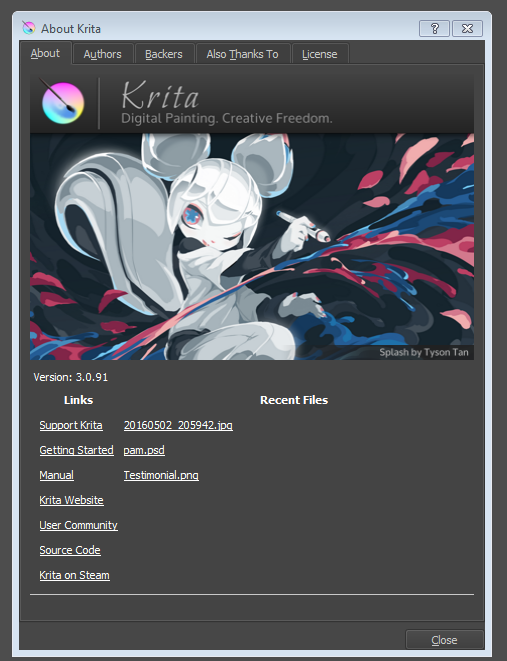Viewport: 507px width, 661px height.
Task: Click the help question mark button
Action: (434, 29)
